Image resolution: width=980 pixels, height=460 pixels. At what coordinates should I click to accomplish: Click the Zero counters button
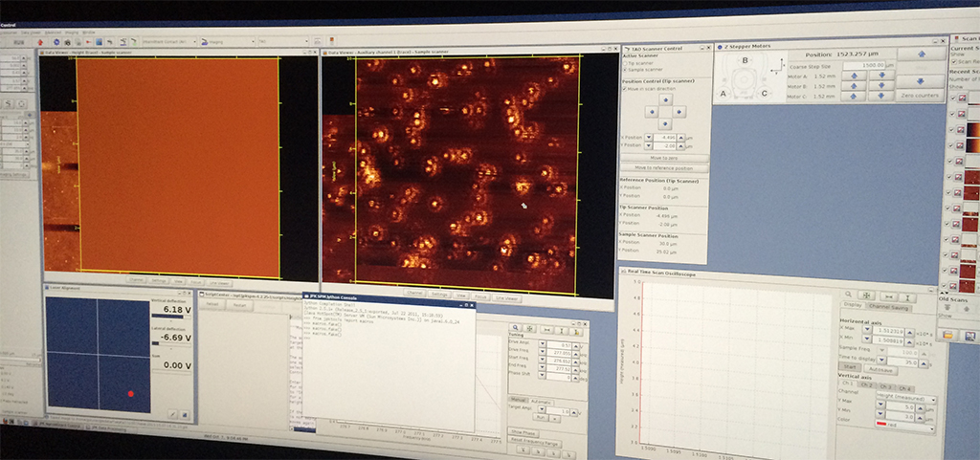919,96
